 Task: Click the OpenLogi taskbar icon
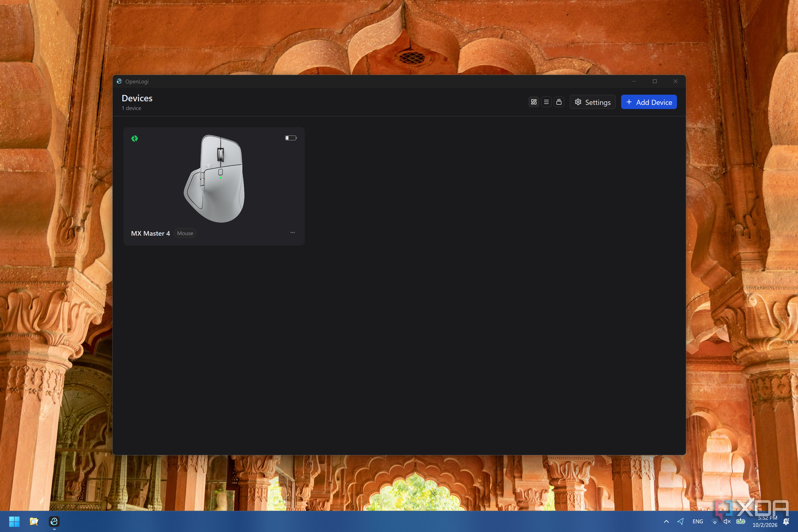click(x=54, y=522)
